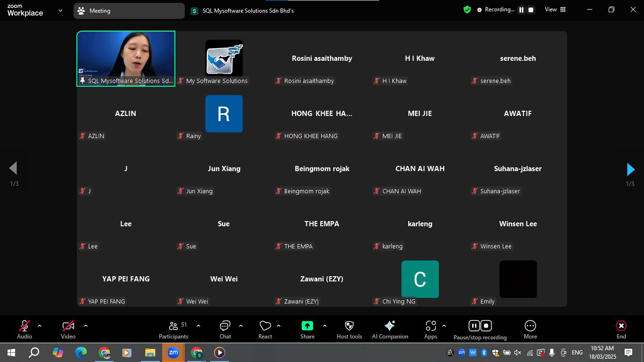Switch to the Meeting tab
The image size is (644, 362).
tap(129, 11)
